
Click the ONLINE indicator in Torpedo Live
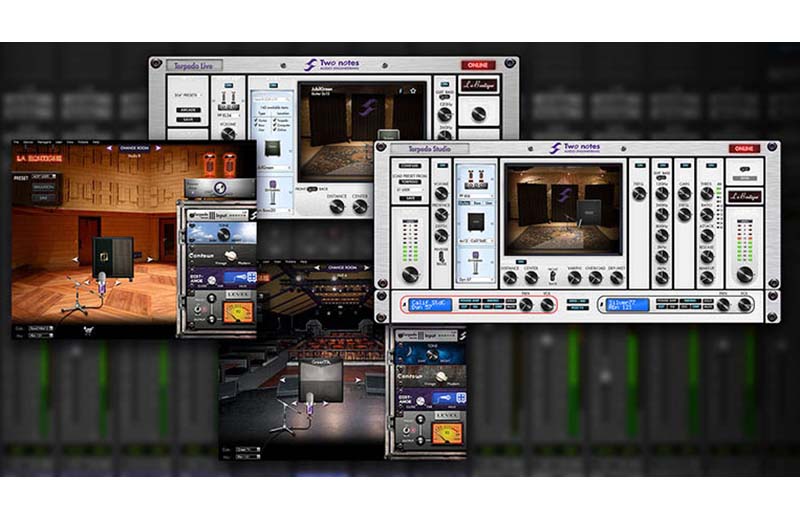[478, 65]
